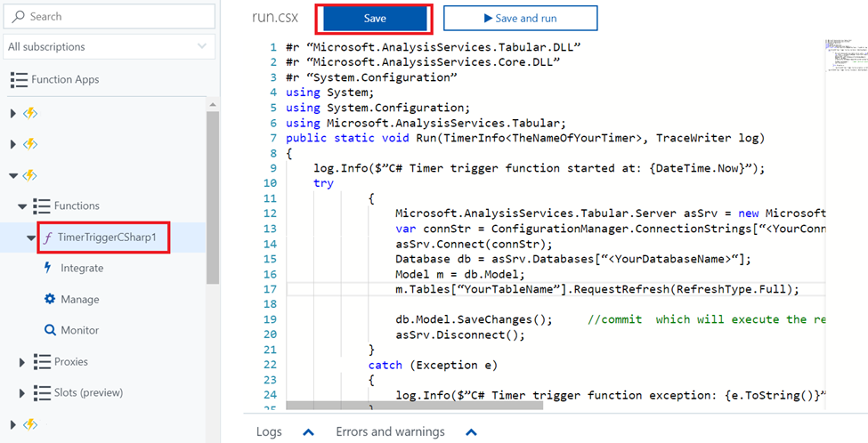Expand the first function app node
This screenshot has width=868, height=443.
pos(13,113)
